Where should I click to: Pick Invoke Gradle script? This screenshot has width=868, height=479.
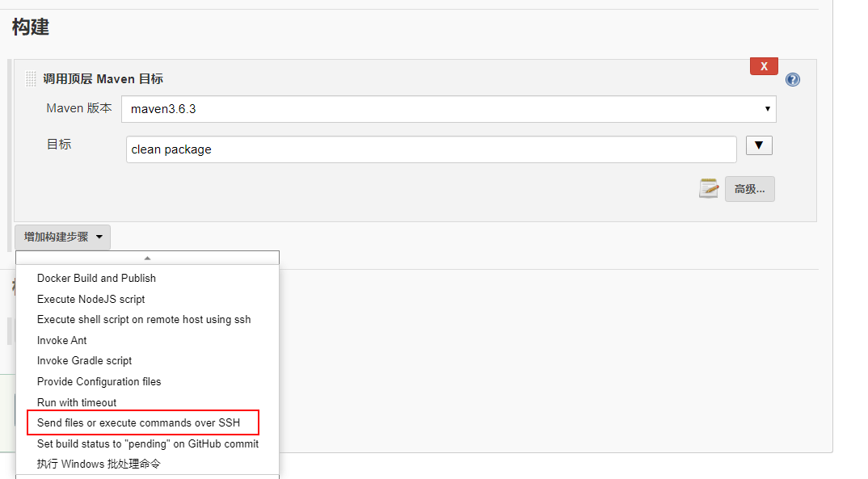pyautogui.click(x=84, y=360)
